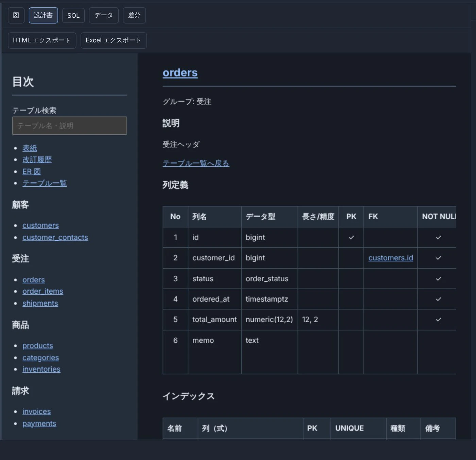The image size is (476, 460).
Task: Click the total_amount column name cell
Action: point(215,320)
